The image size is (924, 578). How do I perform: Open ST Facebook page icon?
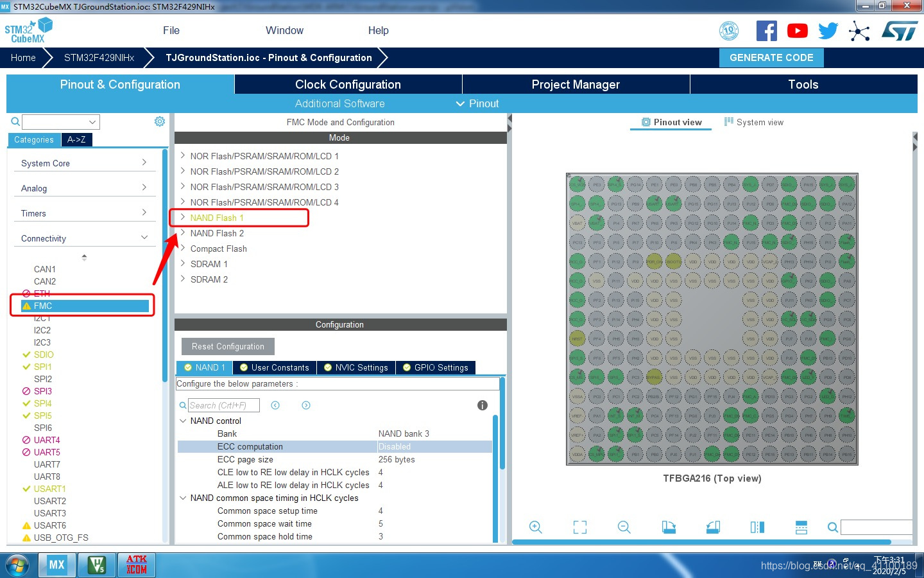(x=766, y=31)
